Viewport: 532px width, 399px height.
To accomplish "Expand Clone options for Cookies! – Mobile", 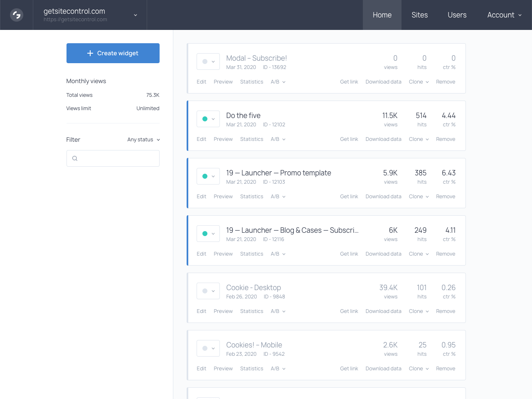I will coord(419,369).
